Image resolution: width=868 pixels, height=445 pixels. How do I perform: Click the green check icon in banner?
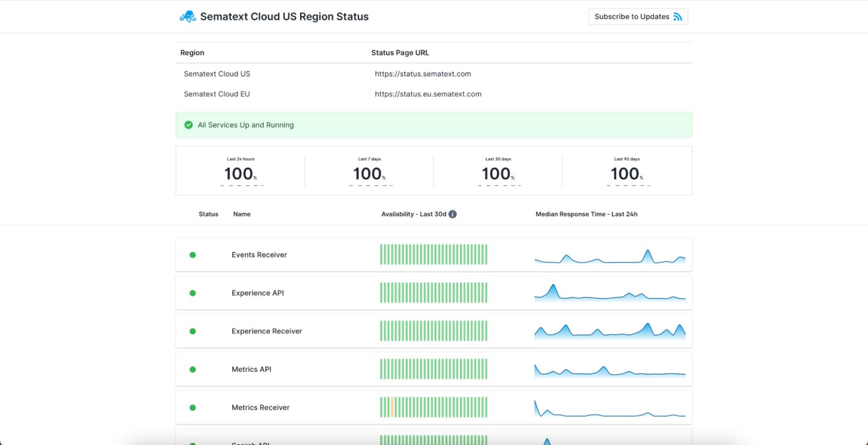click(188, 125)
